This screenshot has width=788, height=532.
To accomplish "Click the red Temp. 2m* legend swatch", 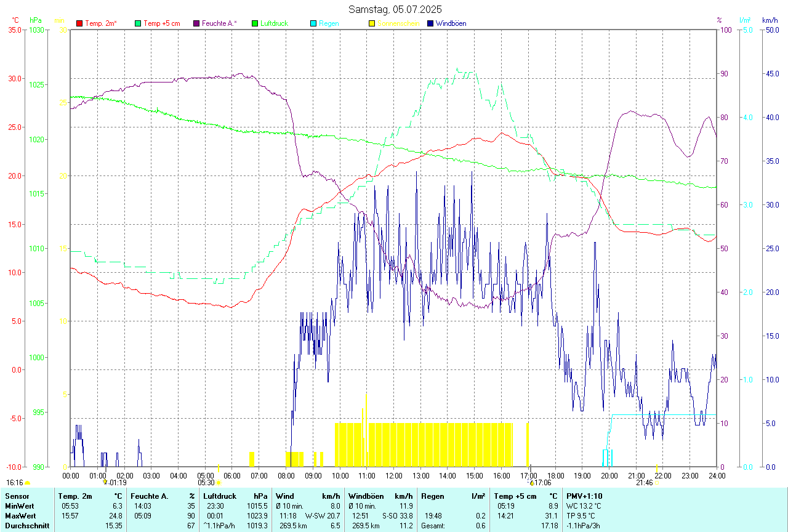I will pyautogui.click(x=79, y=23).
